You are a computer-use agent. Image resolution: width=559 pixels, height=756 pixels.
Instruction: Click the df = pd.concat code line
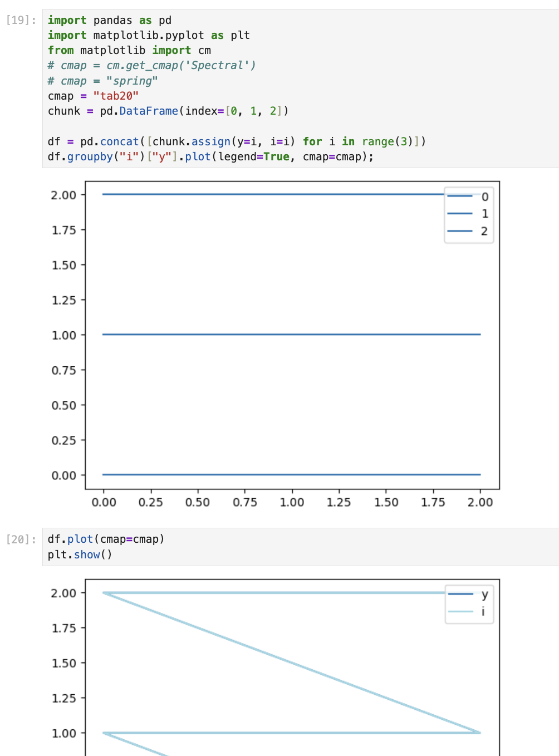pyautogui.click(x=236, y=142)
